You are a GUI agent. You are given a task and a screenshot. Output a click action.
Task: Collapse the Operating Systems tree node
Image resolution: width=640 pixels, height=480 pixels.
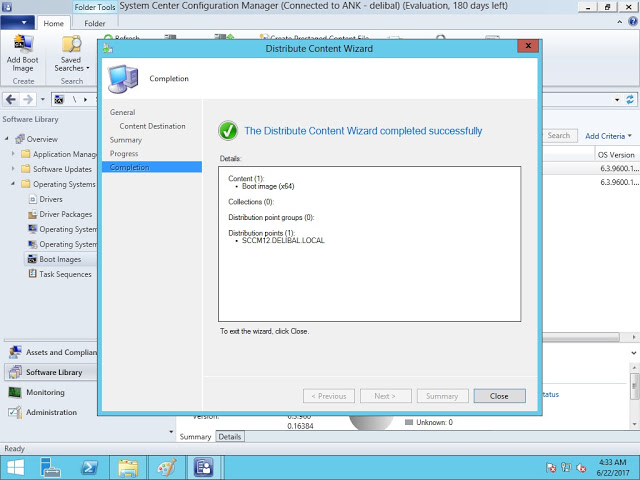(x=14, y=184)
